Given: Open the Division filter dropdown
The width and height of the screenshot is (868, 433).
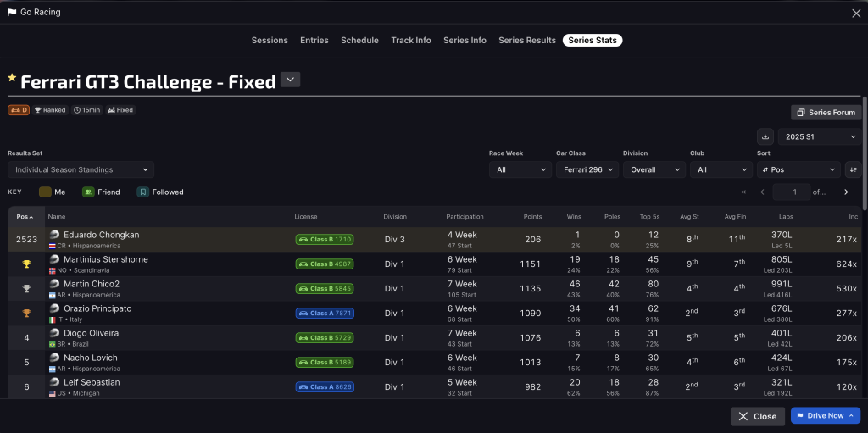Looking at the screenshot, I should point(654,169).
